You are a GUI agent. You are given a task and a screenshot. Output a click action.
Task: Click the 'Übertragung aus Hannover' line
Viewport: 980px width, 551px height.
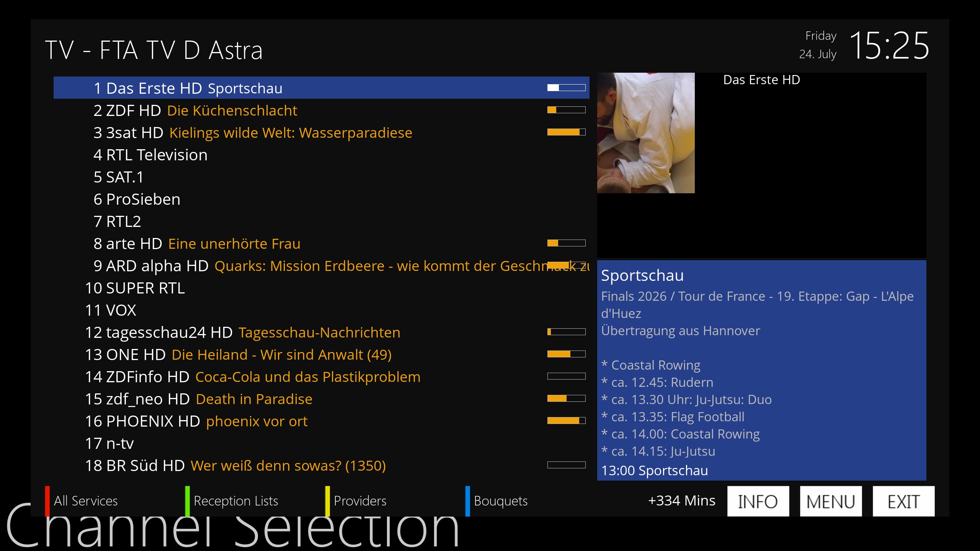pos(680,331)
